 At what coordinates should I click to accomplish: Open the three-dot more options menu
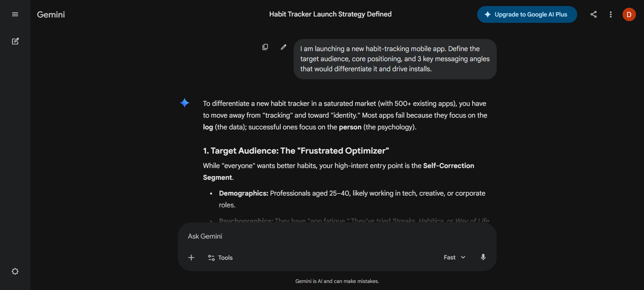point(611,14)
